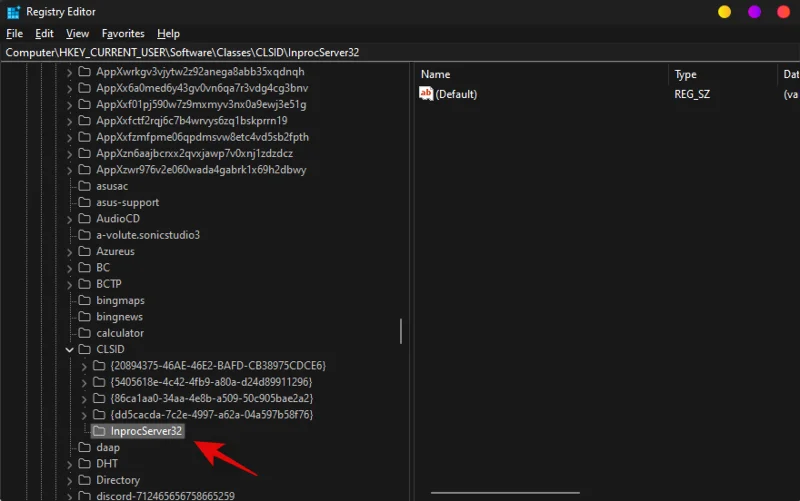Click the red close window button

click(x=783, y=12)
